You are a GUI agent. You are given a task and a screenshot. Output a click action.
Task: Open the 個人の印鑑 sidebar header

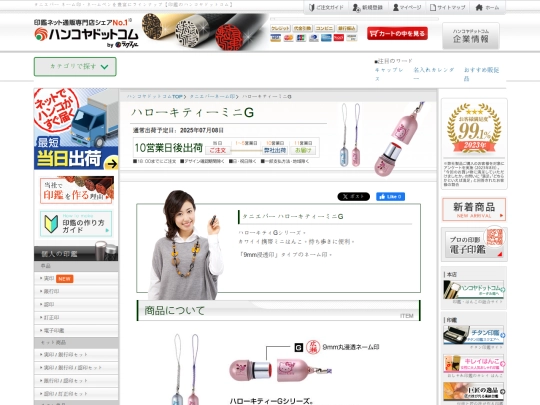click(x=76, y=253)
